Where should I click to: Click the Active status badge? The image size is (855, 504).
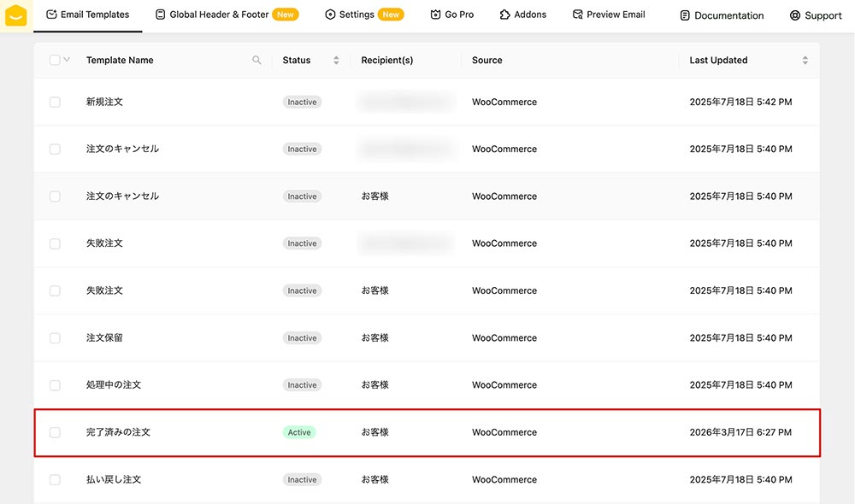[x=299, y=432]
